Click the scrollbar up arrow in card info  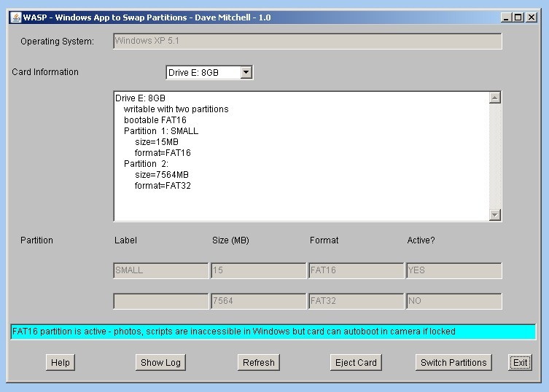(495, 98)
